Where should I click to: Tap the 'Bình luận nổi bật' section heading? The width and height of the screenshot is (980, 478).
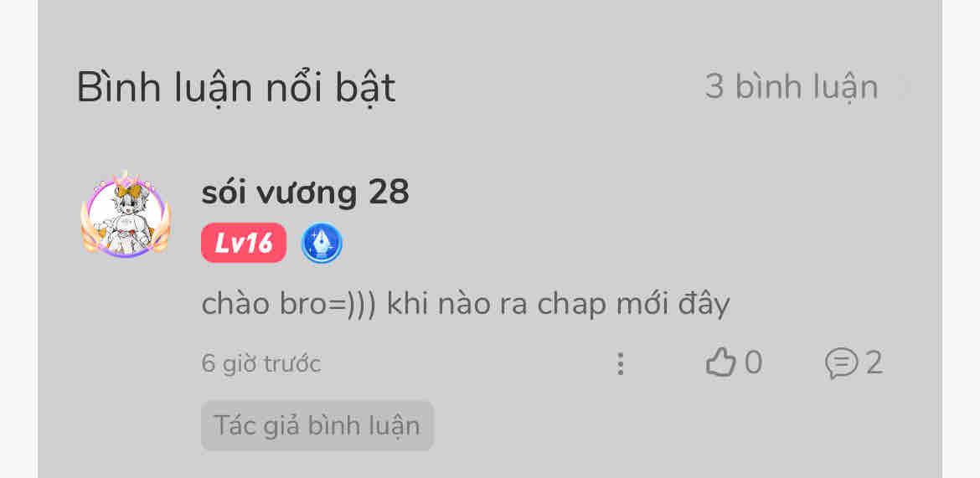(236, 88)
